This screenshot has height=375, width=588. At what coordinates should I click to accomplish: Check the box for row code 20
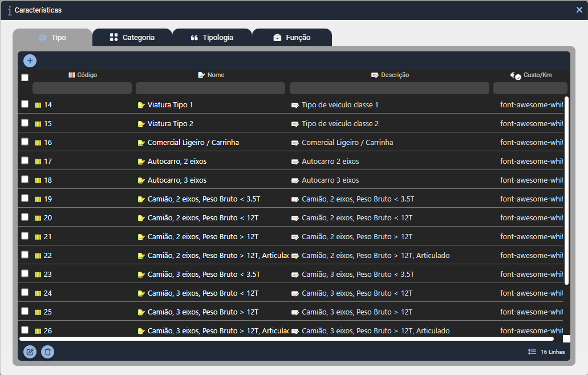click(25, 217)
